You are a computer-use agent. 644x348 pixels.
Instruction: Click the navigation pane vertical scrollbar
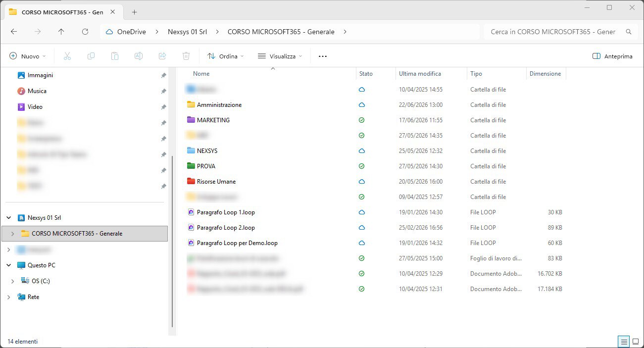(x=172, y=242)
